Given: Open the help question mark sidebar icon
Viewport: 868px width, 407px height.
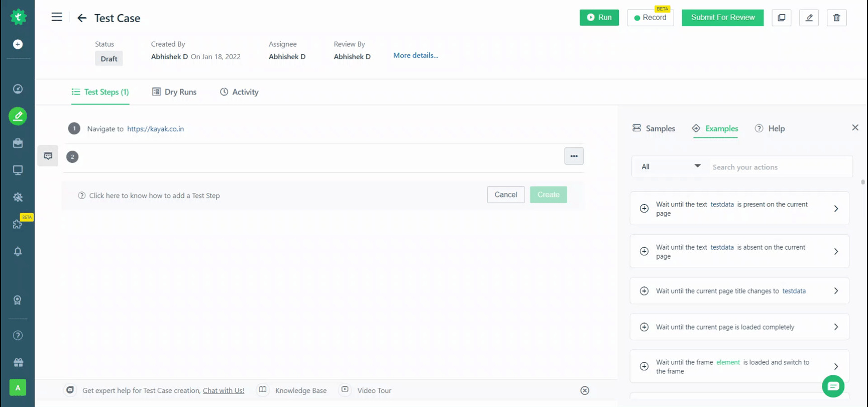Looking at the screenshot, I should tap(18, 335).
